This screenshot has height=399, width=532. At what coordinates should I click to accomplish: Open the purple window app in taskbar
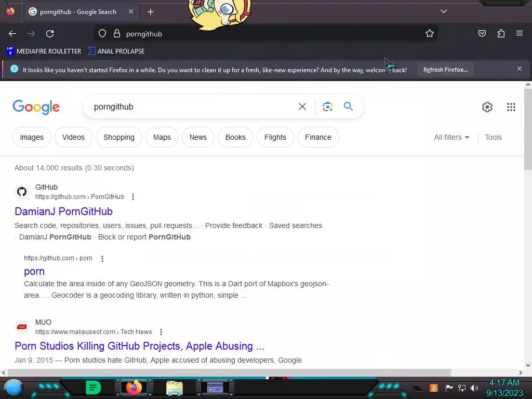(x=215, y=388)
